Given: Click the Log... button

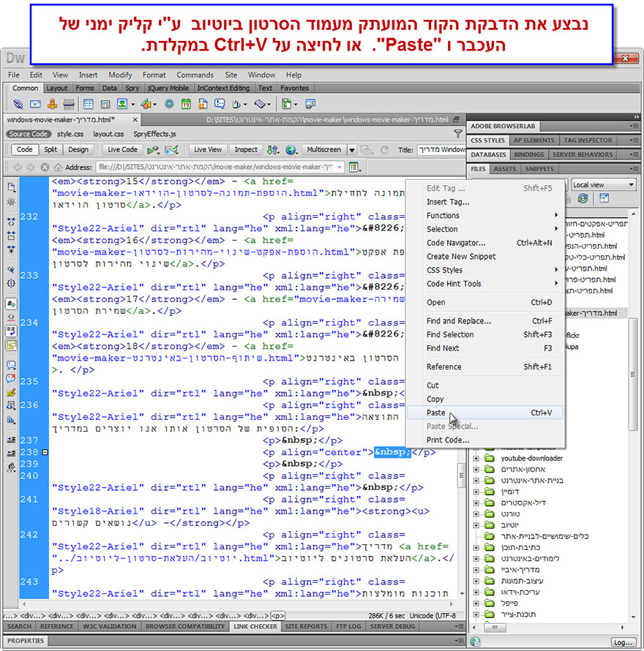Looking at the screenshot, I should click(x=623, y=642).
